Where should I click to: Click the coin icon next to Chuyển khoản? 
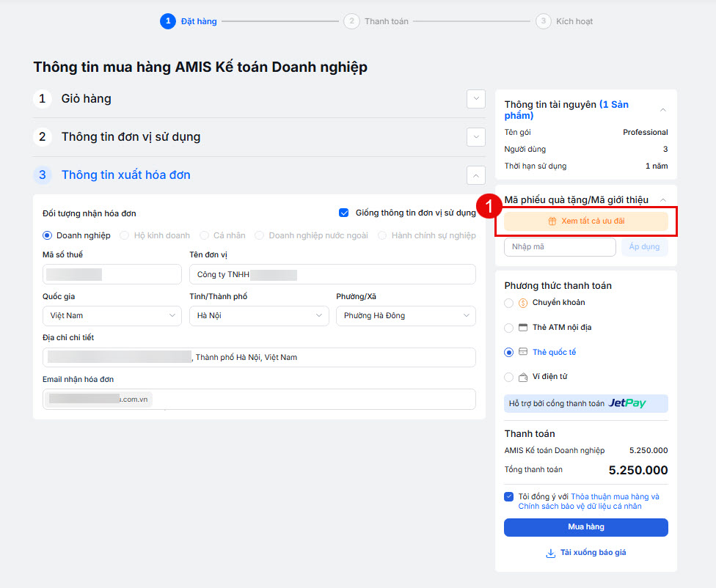point(523,303)
